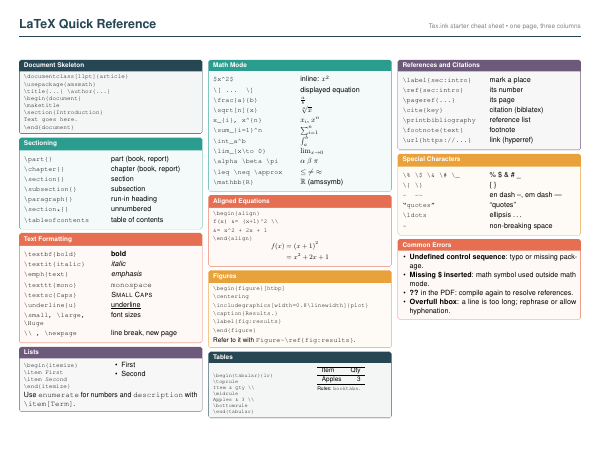Click 'non-breaking space' description
This screenshot has height=464, width=600.
click(x=521, y=226)
